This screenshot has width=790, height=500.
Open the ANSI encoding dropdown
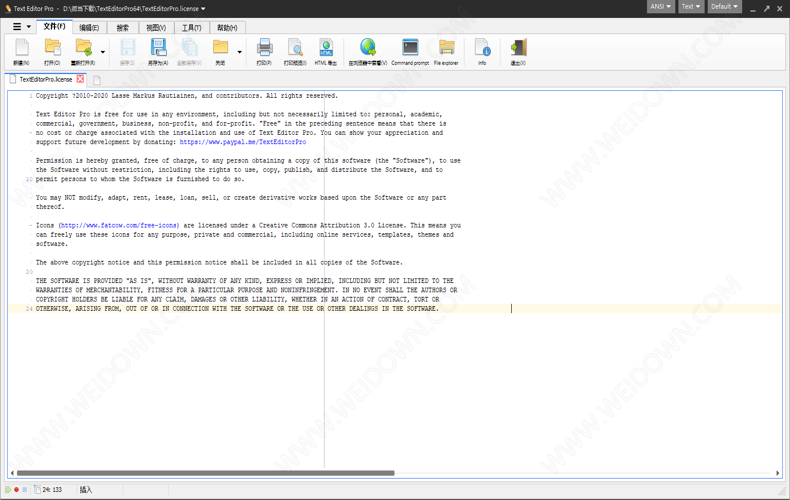(x=661, y=7)
